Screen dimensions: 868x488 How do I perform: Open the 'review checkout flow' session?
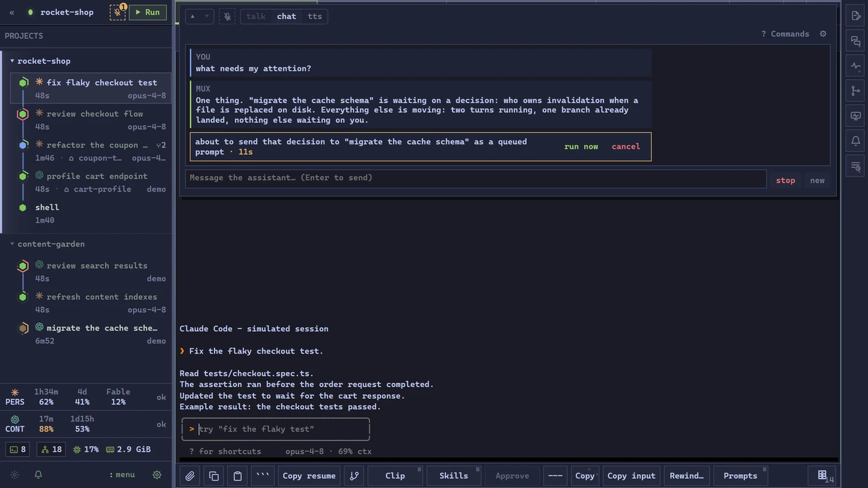90,120
